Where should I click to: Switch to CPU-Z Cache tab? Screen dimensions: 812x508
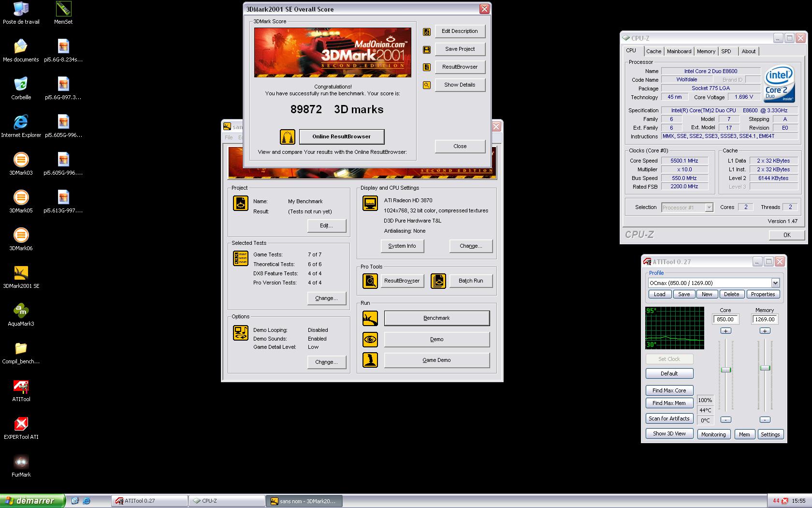click(x=653, y=51)
